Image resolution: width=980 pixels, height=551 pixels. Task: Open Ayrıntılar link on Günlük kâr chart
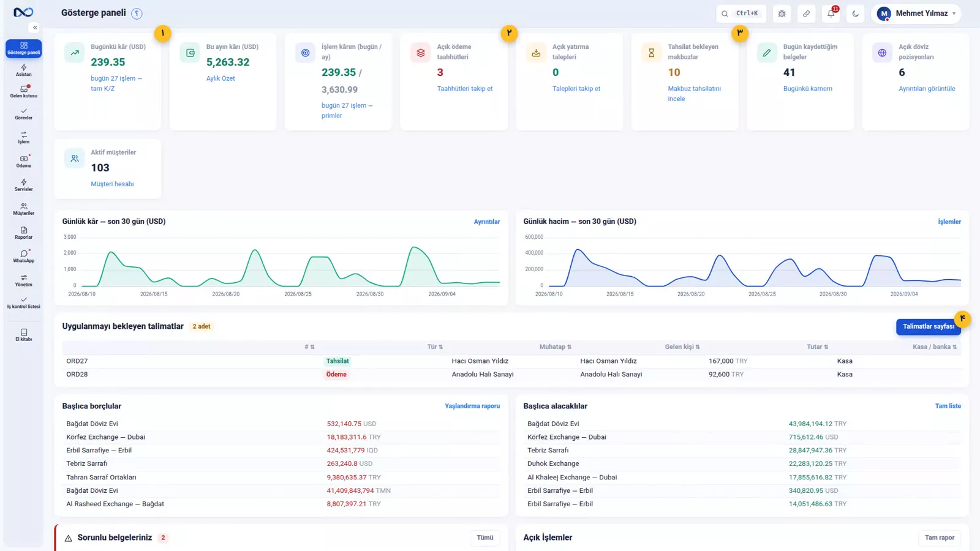487,222
